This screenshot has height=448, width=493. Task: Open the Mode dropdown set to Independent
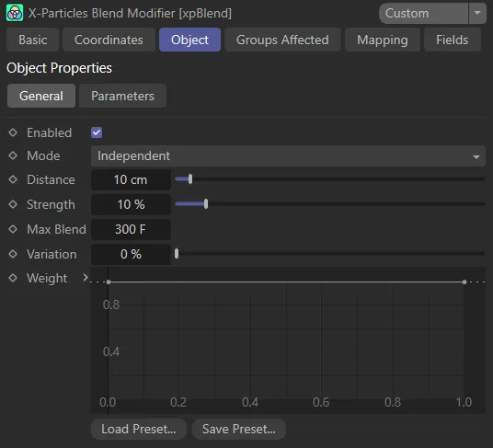(288, 156)
